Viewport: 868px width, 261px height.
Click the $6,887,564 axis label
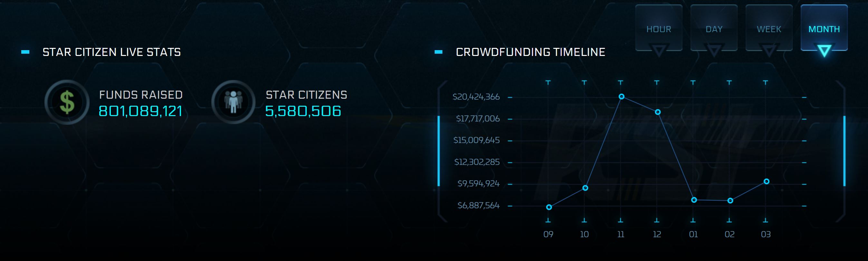click(478, 205)
